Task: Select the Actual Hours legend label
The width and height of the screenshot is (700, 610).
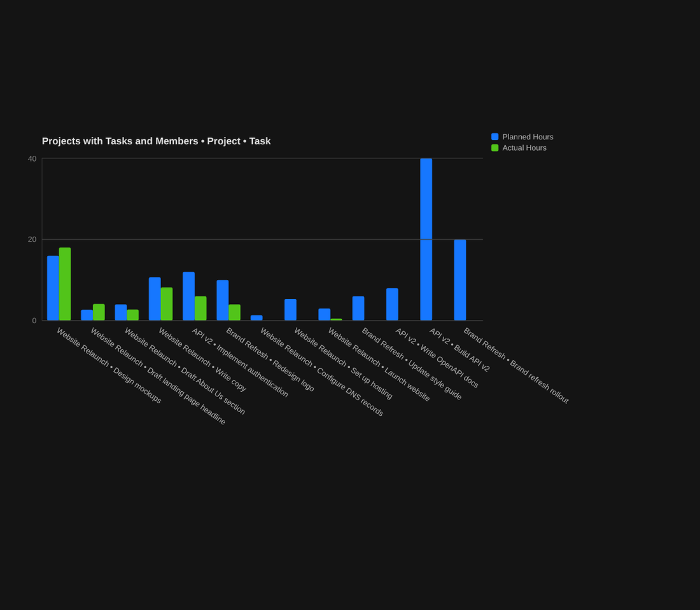Action: [x=524, y=148]
